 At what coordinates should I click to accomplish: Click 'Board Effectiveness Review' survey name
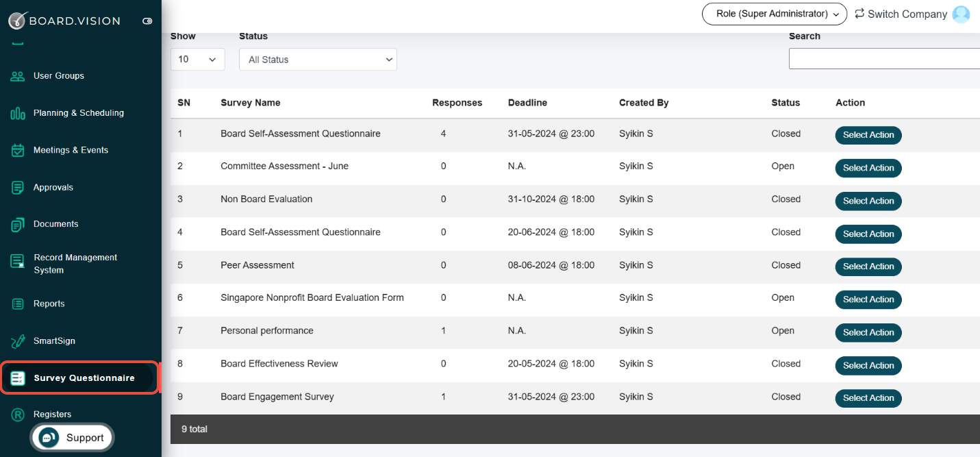(x=279, y=363)
